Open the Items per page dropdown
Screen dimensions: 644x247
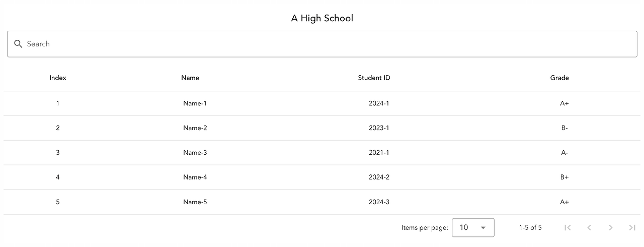473,227
